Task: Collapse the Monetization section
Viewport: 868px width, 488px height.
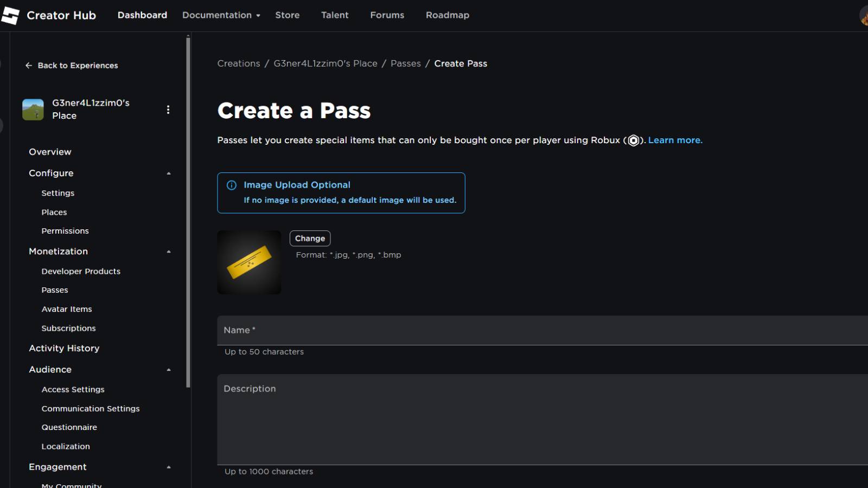Action: coord(168,251)
